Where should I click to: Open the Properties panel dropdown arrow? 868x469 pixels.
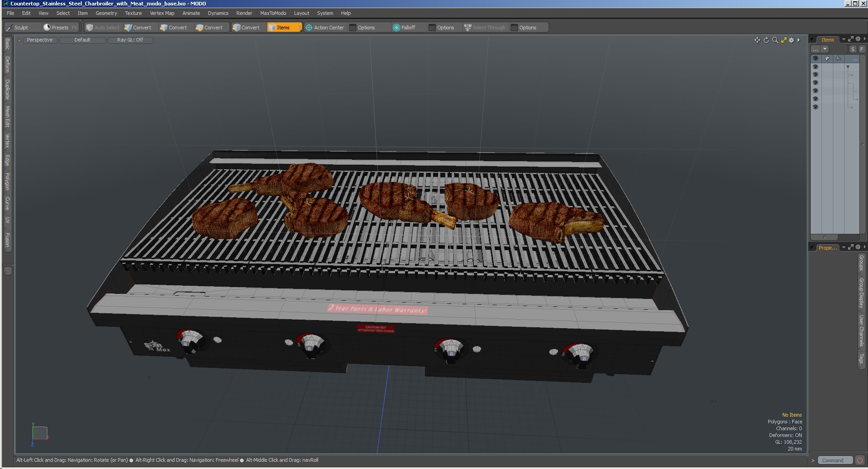click(844, 247)
